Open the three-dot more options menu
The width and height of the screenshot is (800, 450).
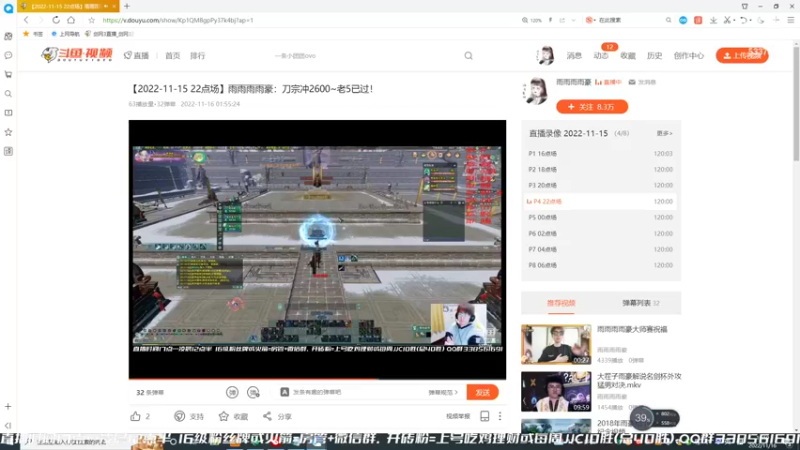(500, 416)
